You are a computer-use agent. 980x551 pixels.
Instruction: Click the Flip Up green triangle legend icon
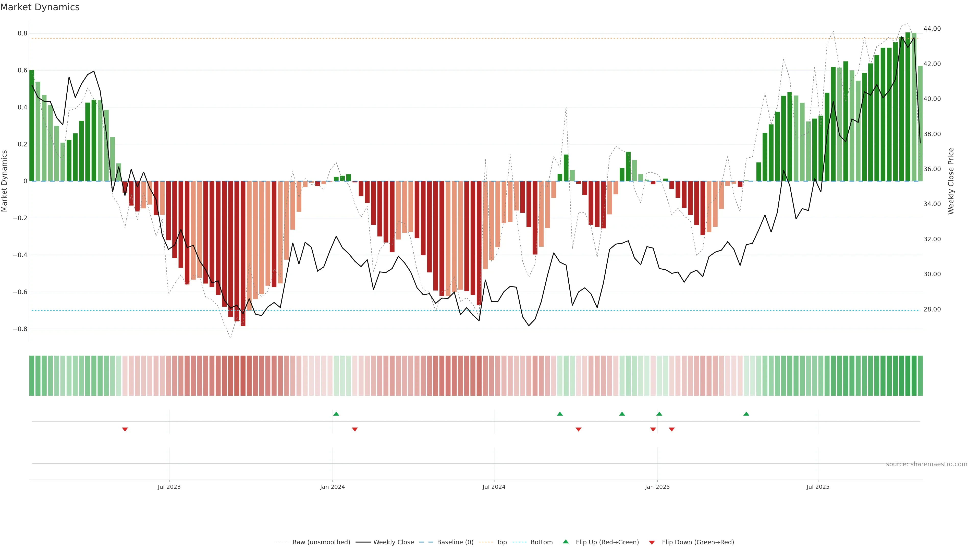(x=566, y=542)
